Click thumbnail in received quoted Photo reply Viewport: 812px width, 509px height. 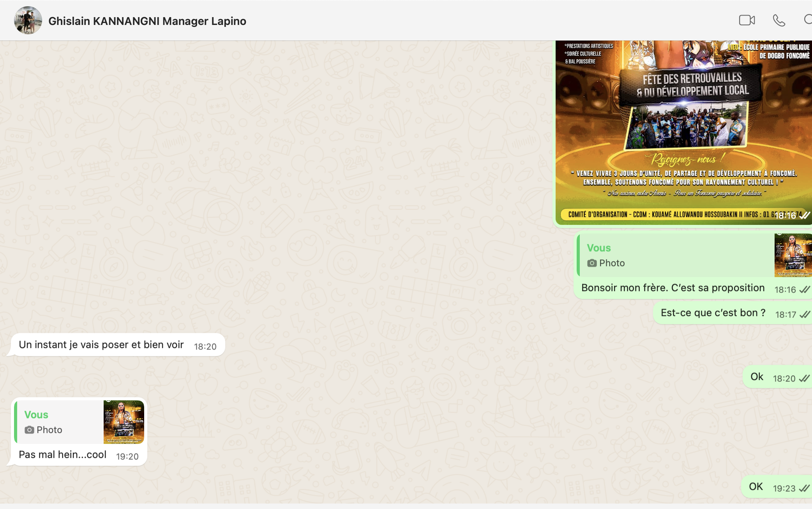click(124, 422)
